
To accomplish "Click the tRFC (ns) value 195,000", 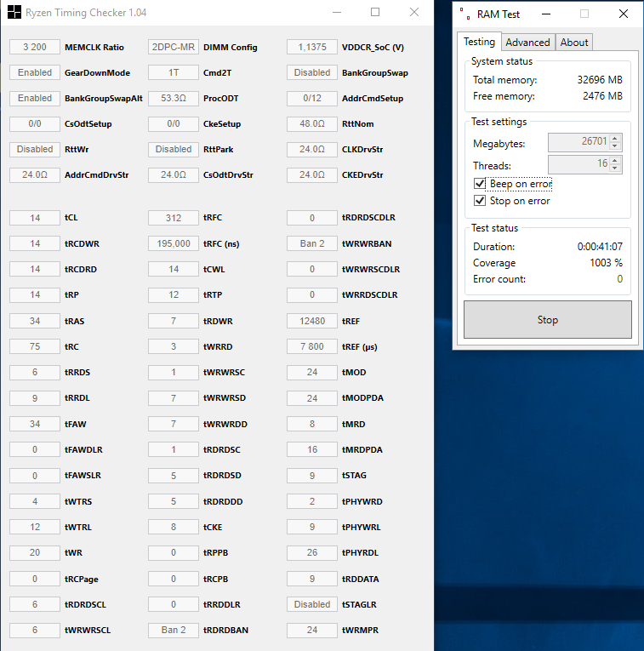I will (174, 243).
